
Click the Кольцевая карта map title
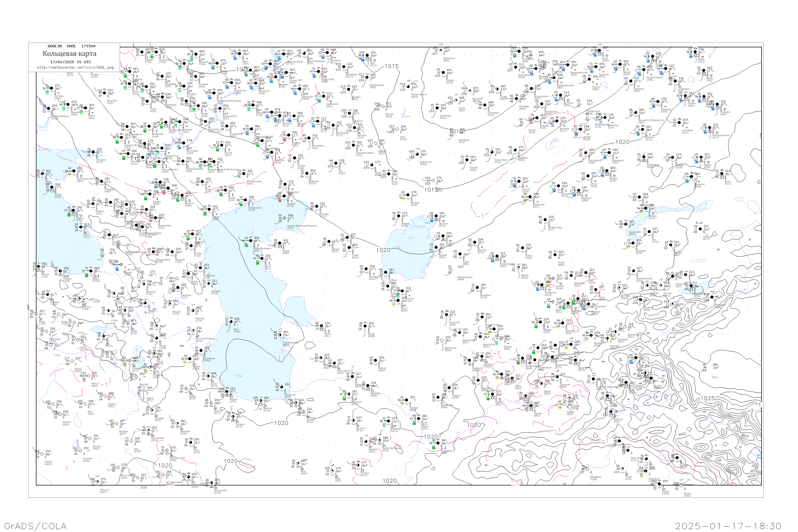coord(69,54)
